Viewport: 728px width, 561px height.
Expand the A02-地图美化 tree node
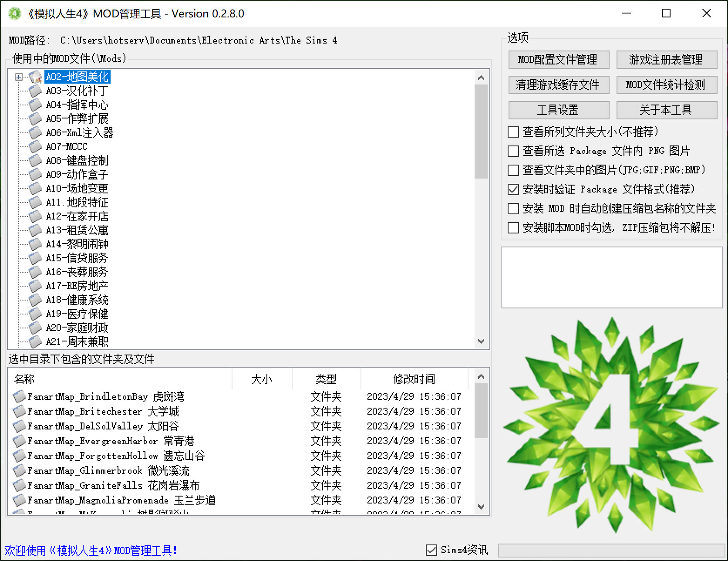(x=18, y=77)
